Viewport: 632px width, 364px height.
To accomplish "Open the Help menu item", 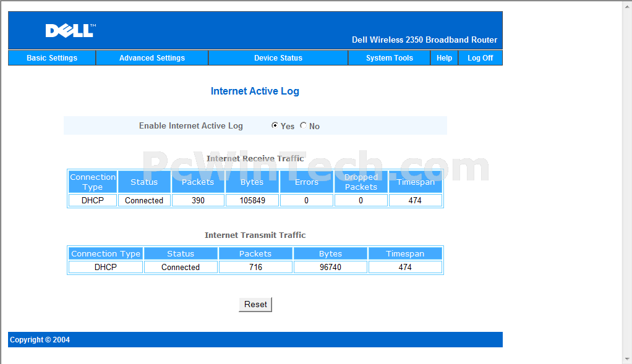I will point(444,58).
